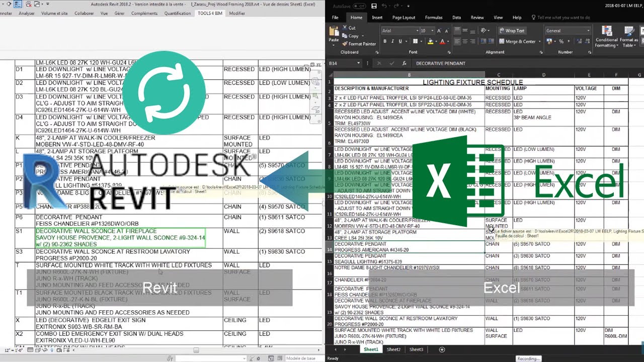Click the Increase Indent icon
Screen dimensions: 644x362
click(x=491, y=42)
